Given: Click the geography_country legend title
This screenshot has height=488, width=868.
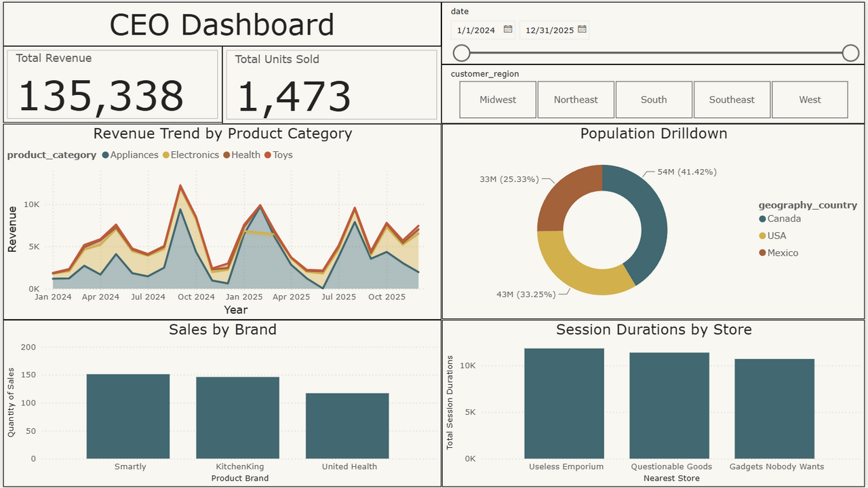Looking at the screenshot, I should click(808, 205).
